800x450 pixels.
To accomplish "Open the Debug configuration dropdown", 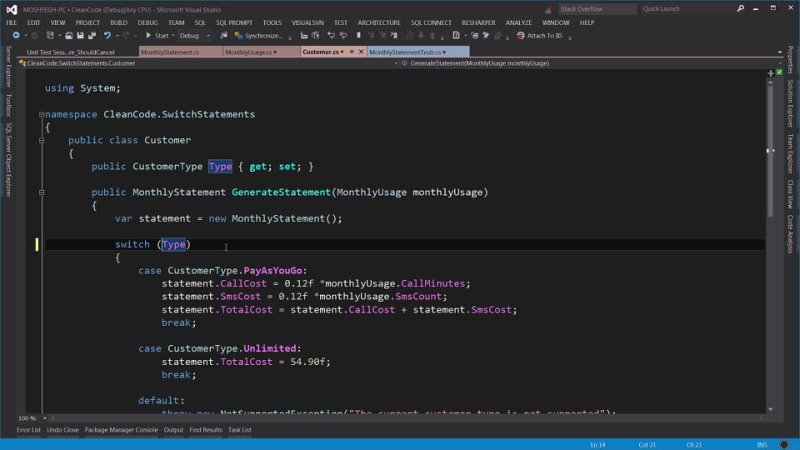I will [x=194, y=36].
